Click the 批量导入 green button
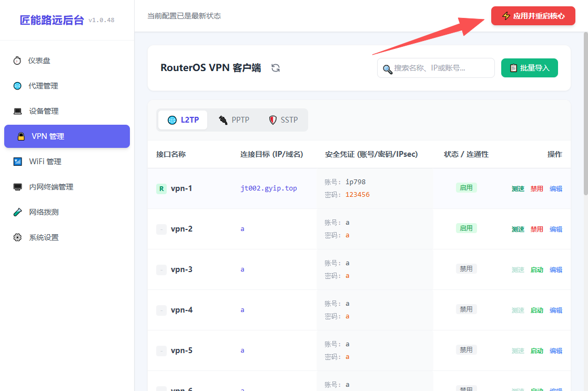The height and width of the screenshot is (391, 588). tap(529, 68)
